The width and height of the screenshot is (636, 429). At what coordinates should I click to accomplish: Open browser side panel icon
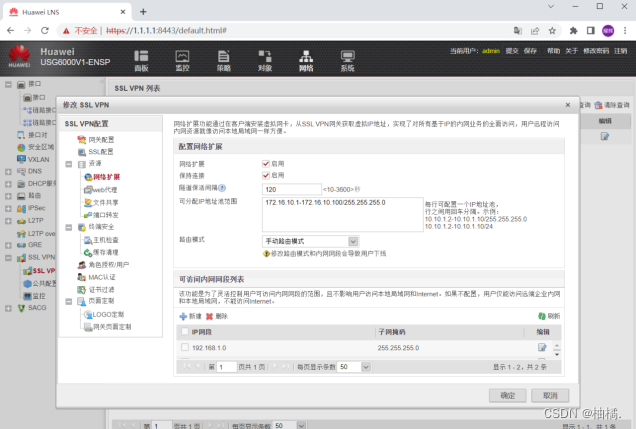[x=591, y=31]
